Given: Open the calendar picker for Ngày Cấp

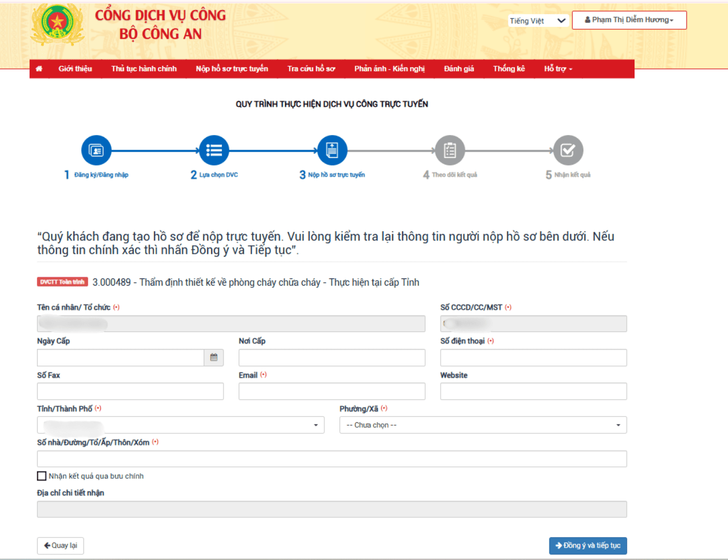Looking at the screenshot, I should pos(214,358).
